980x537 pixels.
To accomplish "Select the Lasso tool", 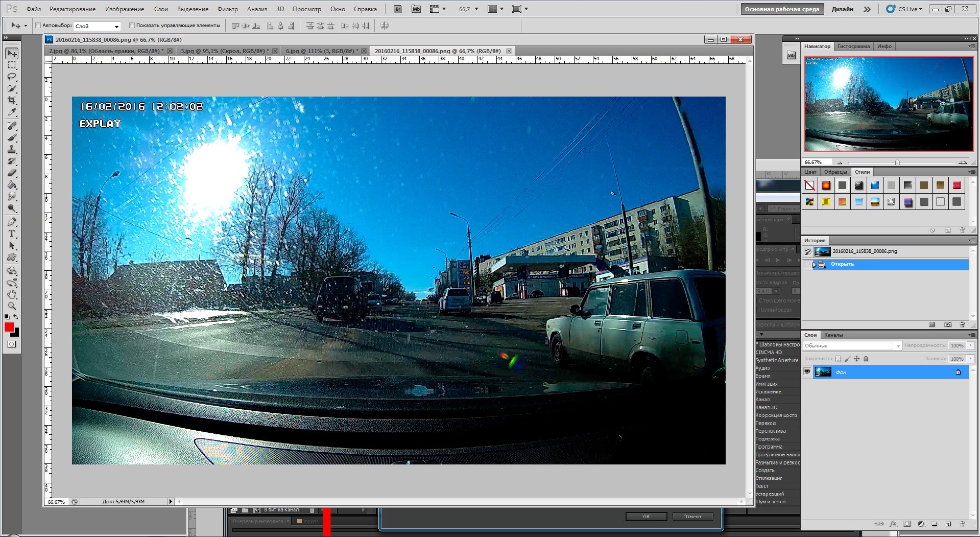I will [12, 77].
